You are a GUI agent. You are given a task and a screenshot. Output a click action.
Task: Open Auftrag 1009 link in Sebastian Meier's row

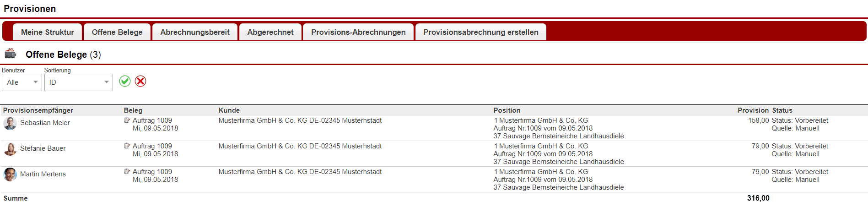(152, 120)
